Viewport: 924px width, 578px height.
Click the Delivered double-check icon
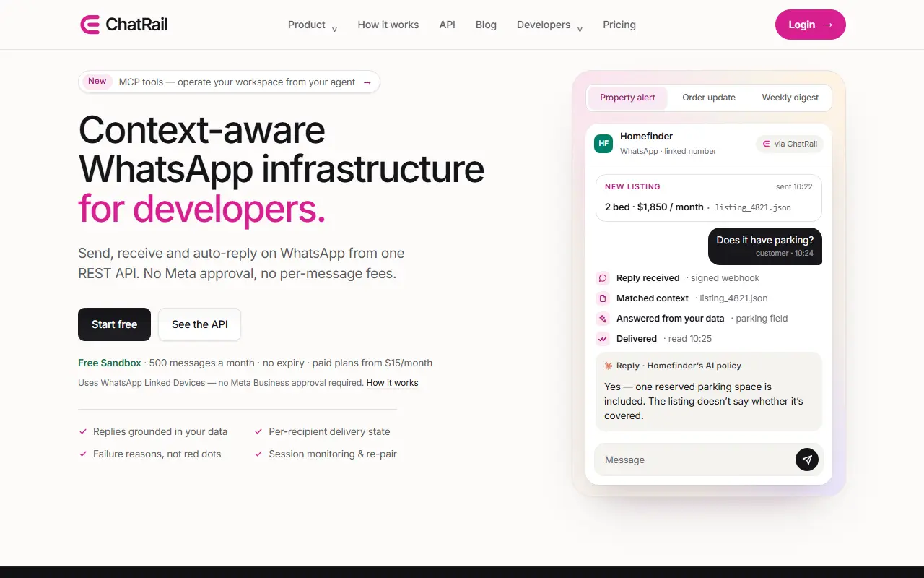tap(603, 339)
